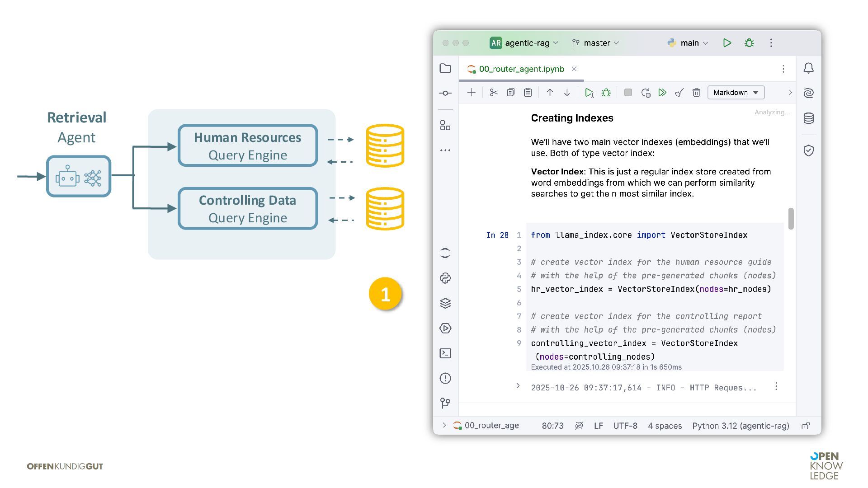The height and width of the screenshot is (488, 868).
Task: Open the Database tool window
Action: [x=809, y=118]
